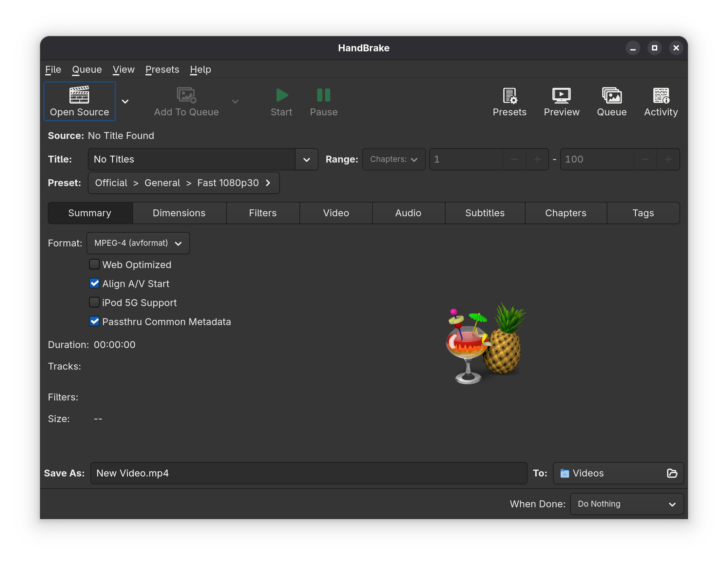This screenshot has height=563, width=728.
Task: Open the Preview window
Action: pyautogui.click(x=561, y=101)
